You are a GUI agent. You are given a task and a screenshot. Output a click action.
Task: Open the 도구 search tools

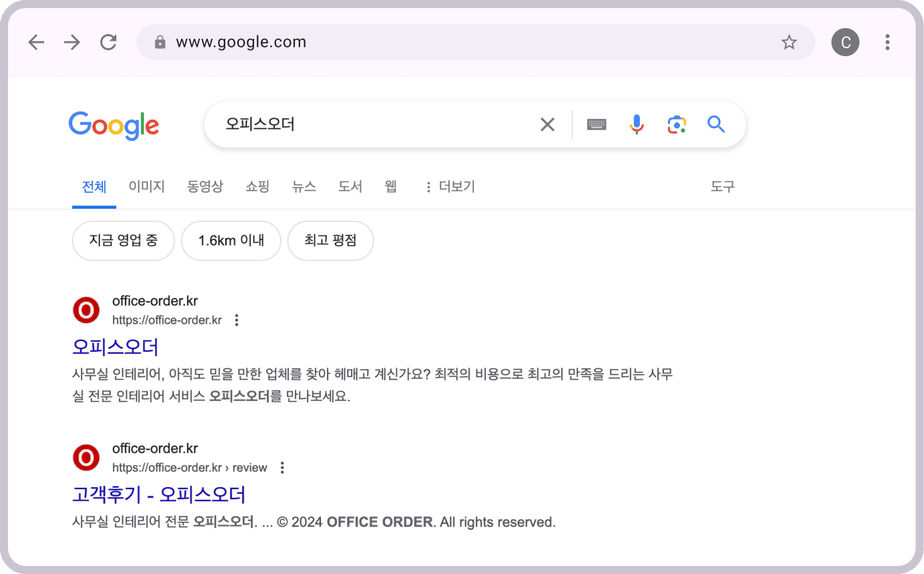(723, 187)
